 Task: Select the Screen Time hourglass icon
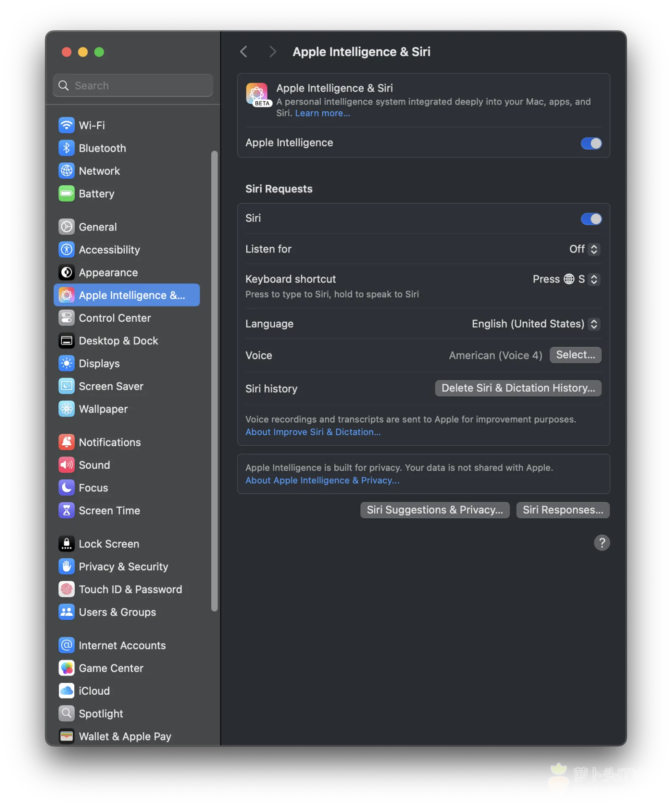click(x=66, y=510)
